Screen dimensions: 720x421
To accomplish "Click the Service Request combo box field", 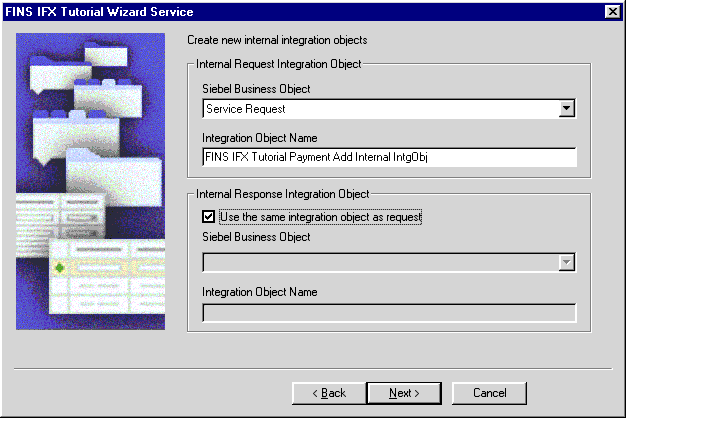I will click(389, 109).
